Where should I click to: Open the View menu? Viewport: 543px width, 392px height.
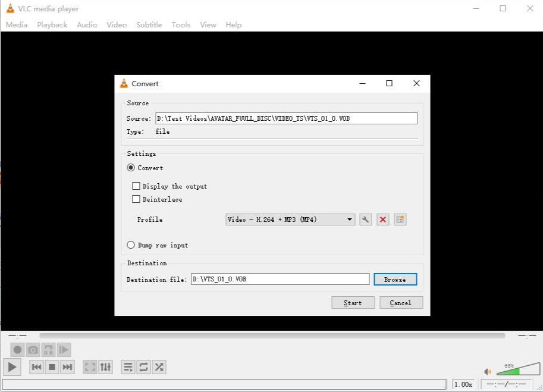click(208, 25)
